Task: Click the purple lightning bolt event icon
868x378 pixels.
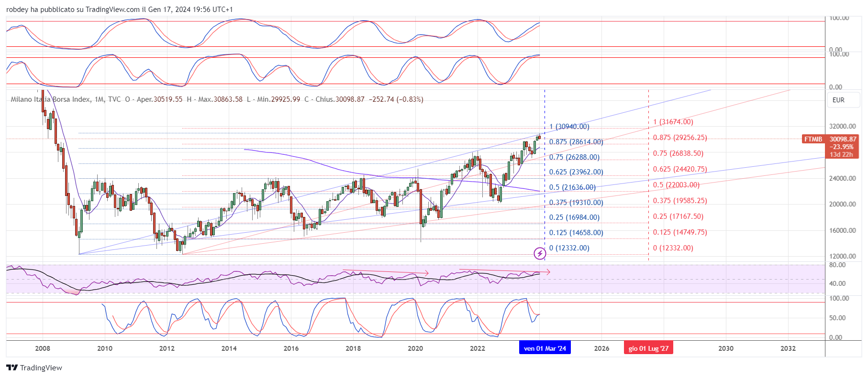Action: pyautogui.click(x=540, y=253)
